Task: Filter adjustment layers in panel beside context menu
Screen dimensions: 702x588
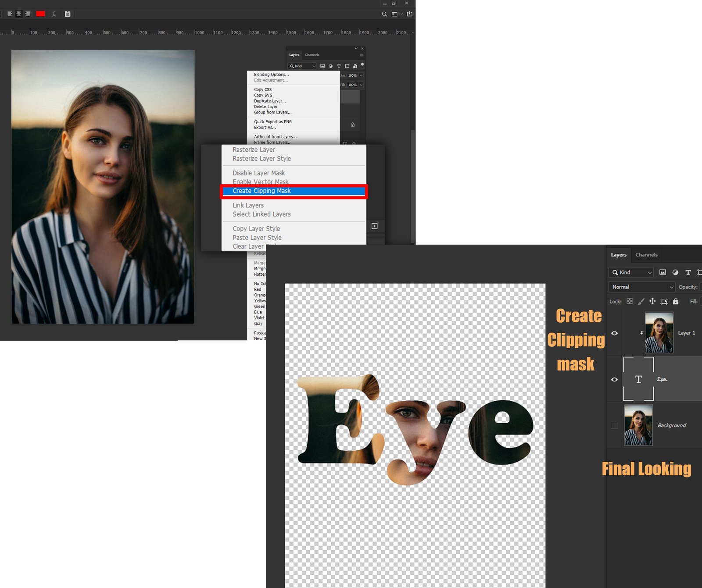Action: (330, 66)
